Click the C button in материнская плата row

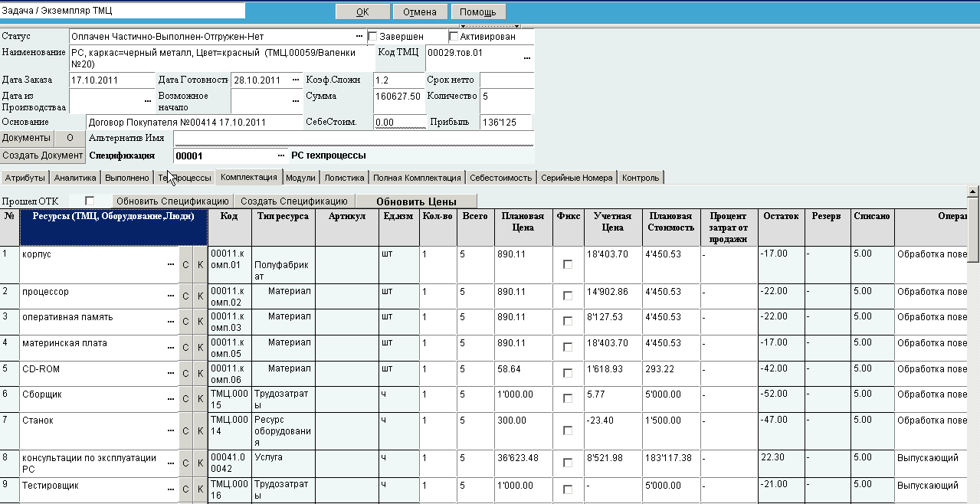tap(185, 348)
